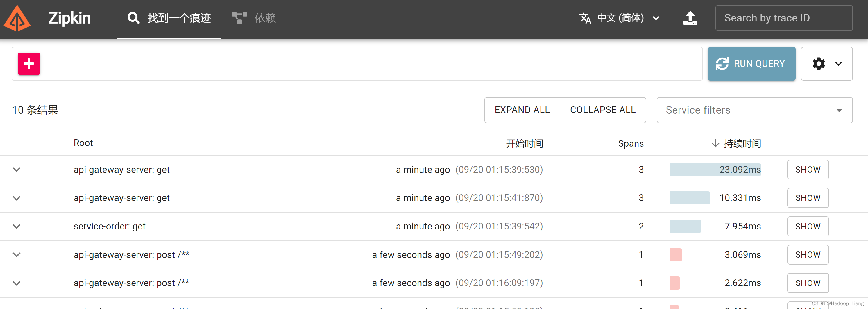Toggle sort on the duration column
Image resolution: width=868 pixels, height=309 pixels.
pos(736,144)
